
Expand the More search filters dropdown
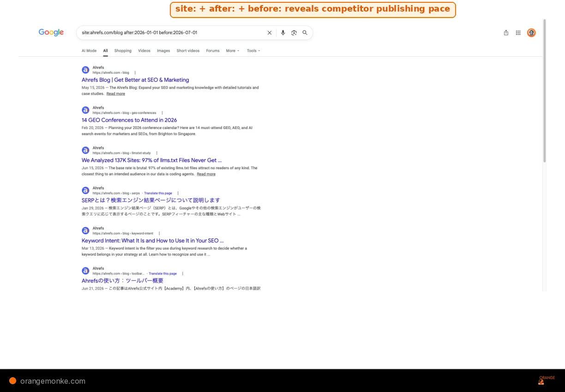click(233, 51)
